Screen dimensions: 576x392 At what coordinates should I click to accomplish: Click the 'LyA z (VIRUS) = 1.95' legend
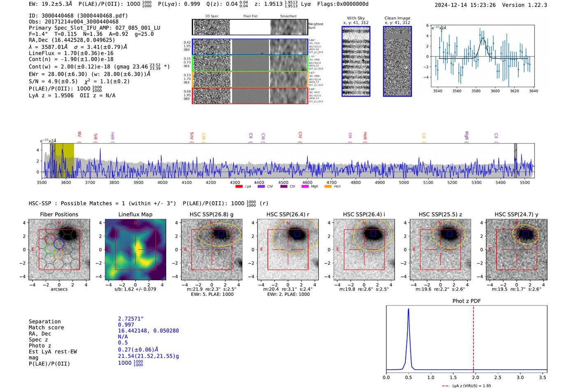(467, 386)
